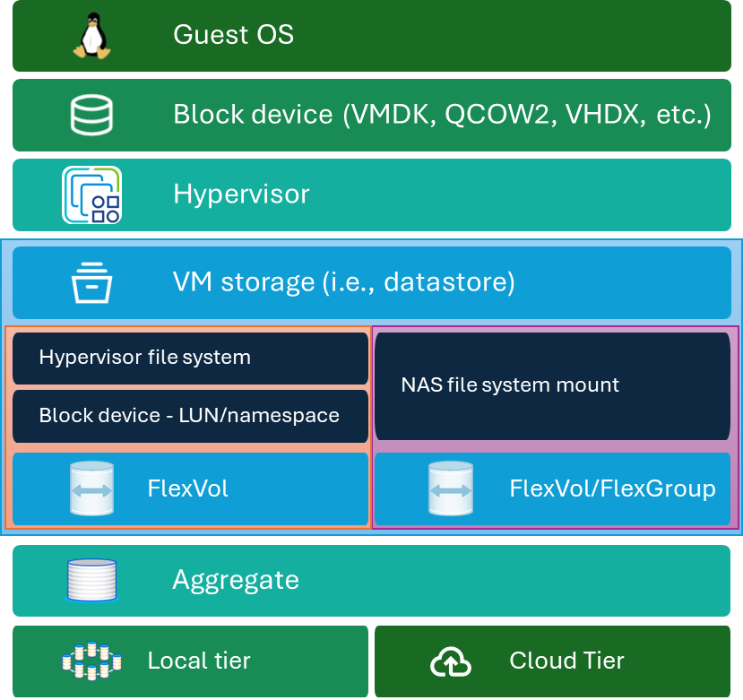
Task: Click the Aggregate text label
Action: tap(235, 580)
